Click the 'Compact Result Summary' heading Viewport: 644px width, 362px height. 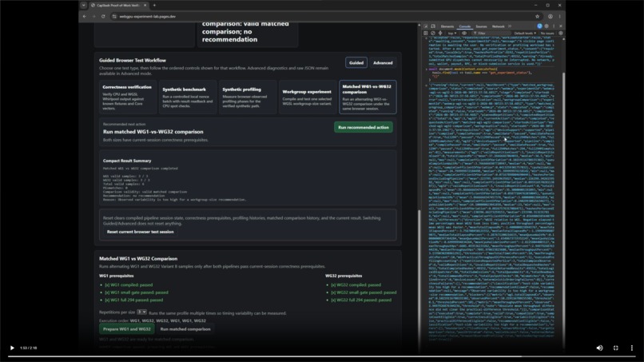click(127, 161)
